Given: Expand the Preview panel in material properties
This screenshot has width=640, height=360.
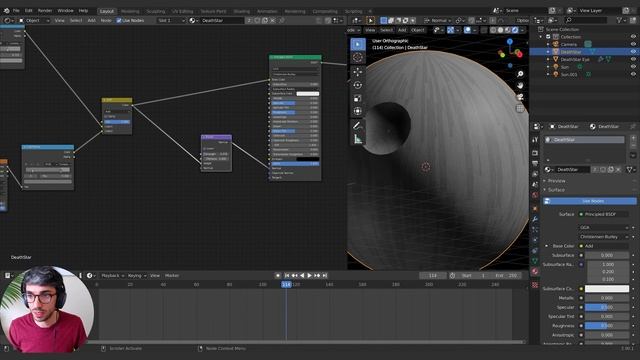Looking at the screenshot, I should 556,181.
